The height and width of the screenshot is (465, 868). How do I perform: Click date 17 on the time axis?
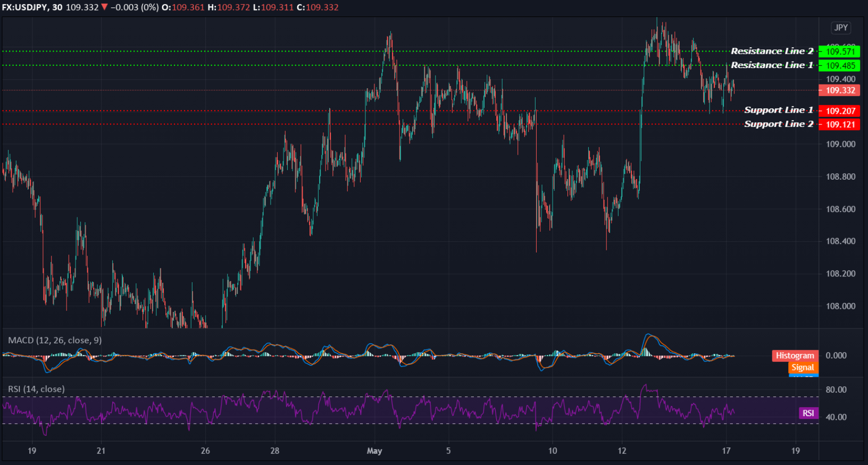726,451
